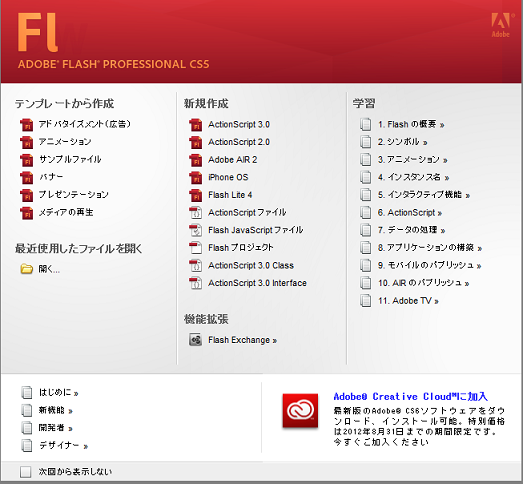Click the ActionScript 3.0 Class icon
Image resolution: width=523 pixels, height=484 pixels.
(x=196, y=266)
